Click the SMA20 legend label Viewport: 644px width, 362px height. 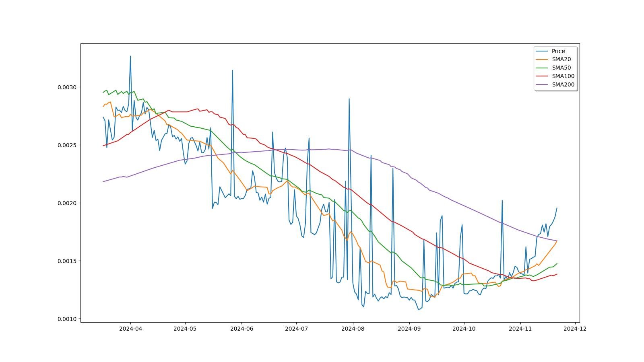pyautogui.click(x=561, y=60)
